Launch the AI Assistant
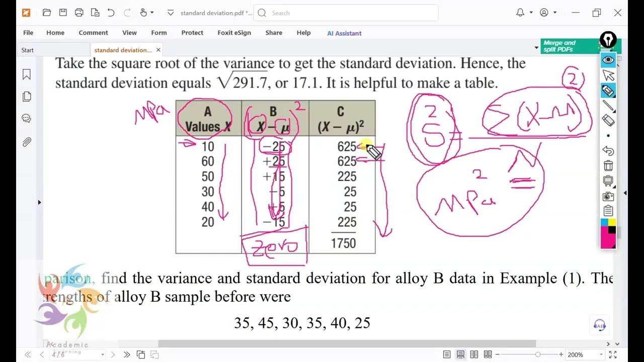Screen dimensions: 644x362 click(x=344, y=33)
